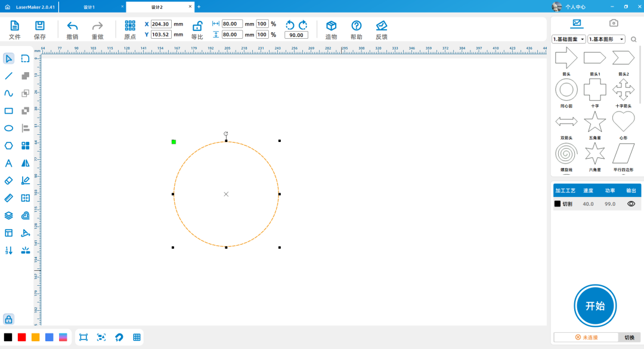644x349 pixels.
Task: Click the Save (保存) icon
Action: pos(40,26)
